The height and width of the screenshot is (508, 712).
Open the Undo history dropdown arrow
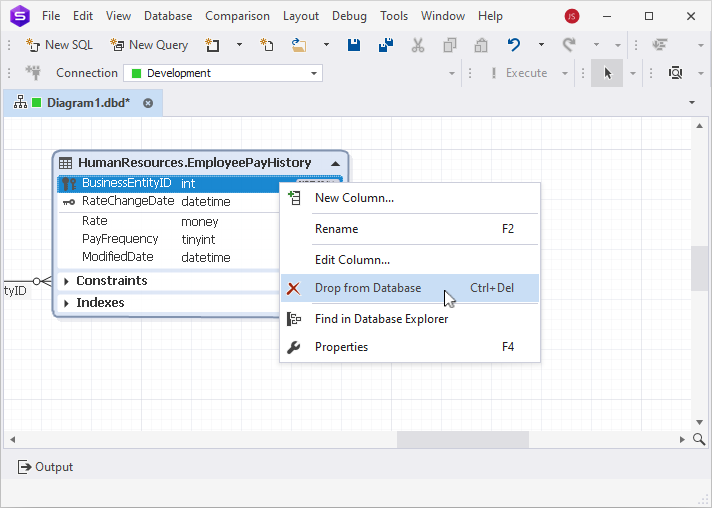pyautogui.click(x=541, y=45)
